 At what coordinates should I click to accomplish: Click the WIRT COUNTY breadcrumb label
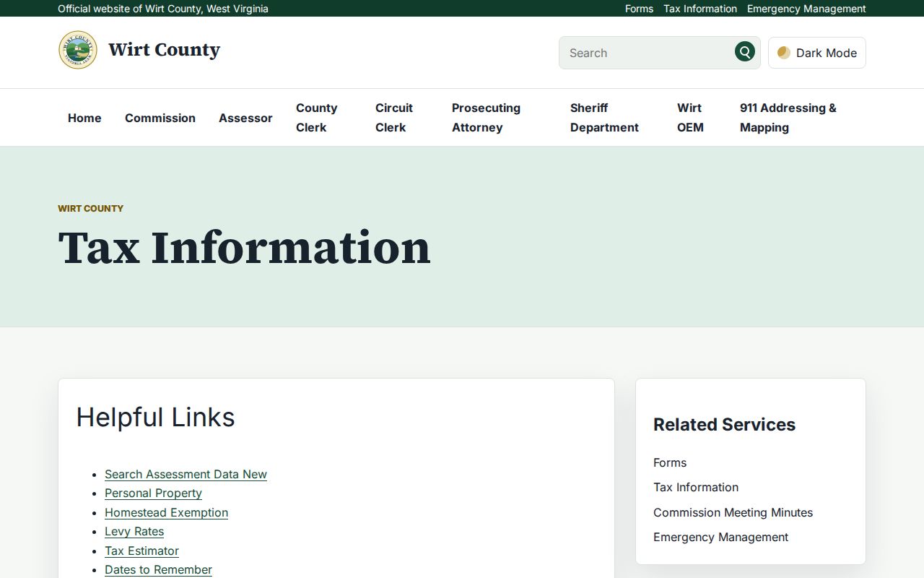click(x=90, y=208)
